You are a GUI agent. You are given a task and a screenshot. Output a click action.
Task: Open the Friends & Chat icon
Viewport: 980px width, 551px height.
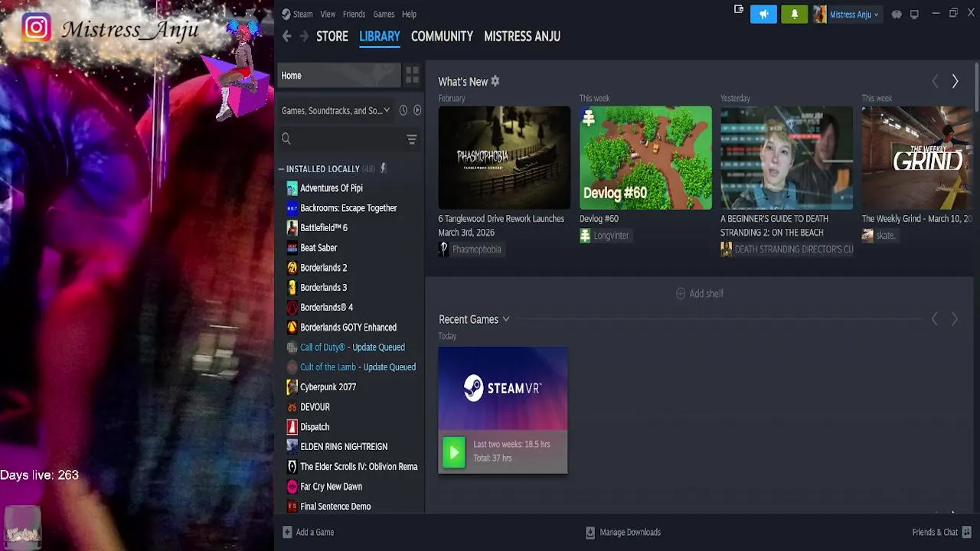[966, 532]
